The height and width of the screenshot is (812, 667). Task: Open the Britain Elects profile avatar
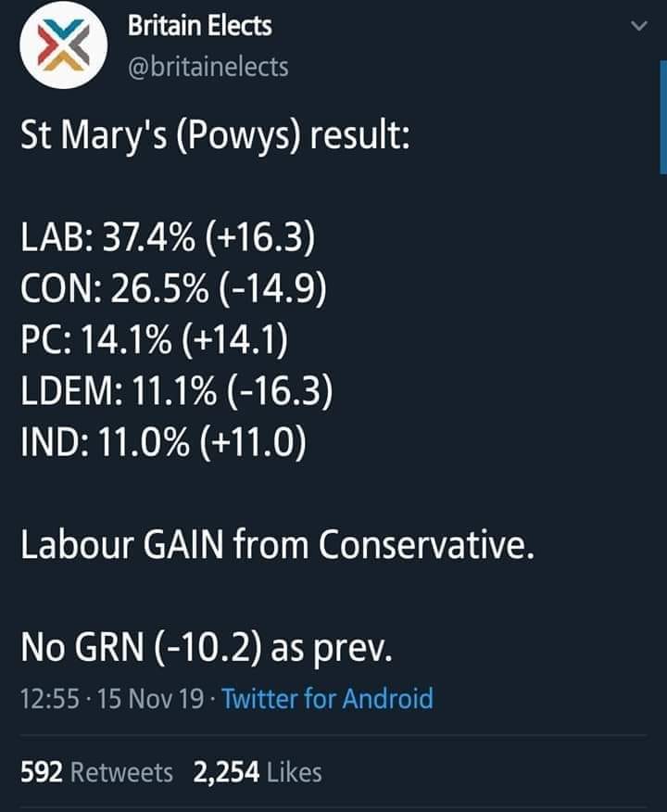64,44
